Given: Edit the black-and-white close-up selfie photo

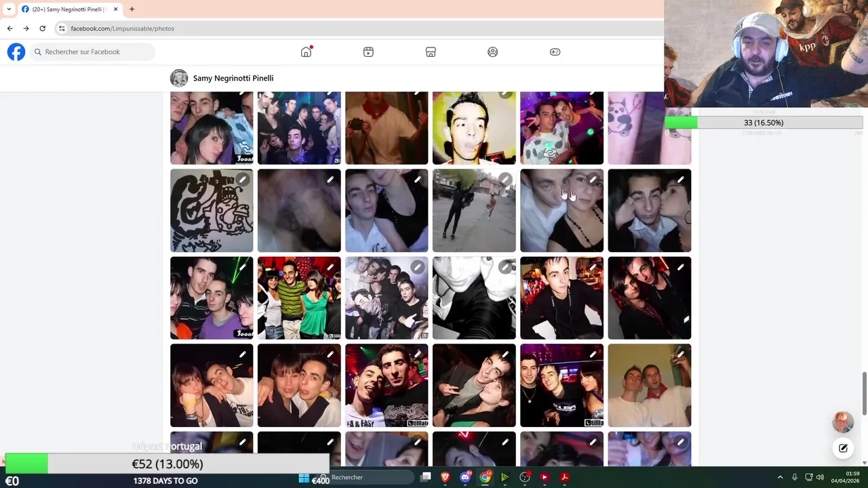Looking at the screenshot, I should 505,267.
